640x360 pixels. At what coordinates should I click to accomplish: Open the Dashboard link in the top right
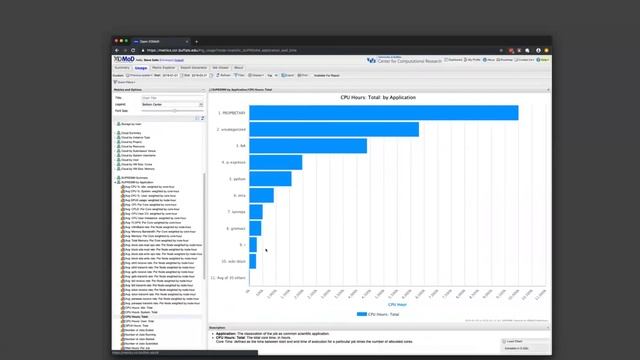(x=453, y=60)
